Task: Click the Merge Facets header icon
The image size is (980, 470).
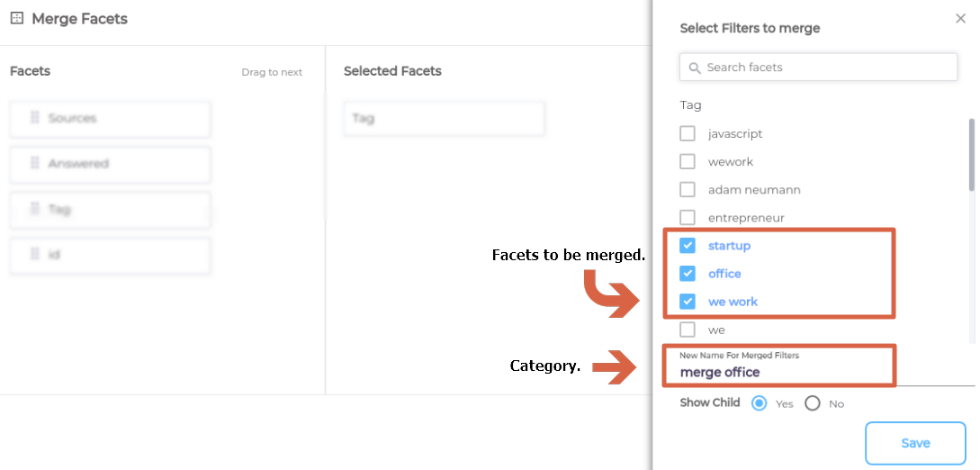Action: tap(16, 19)
